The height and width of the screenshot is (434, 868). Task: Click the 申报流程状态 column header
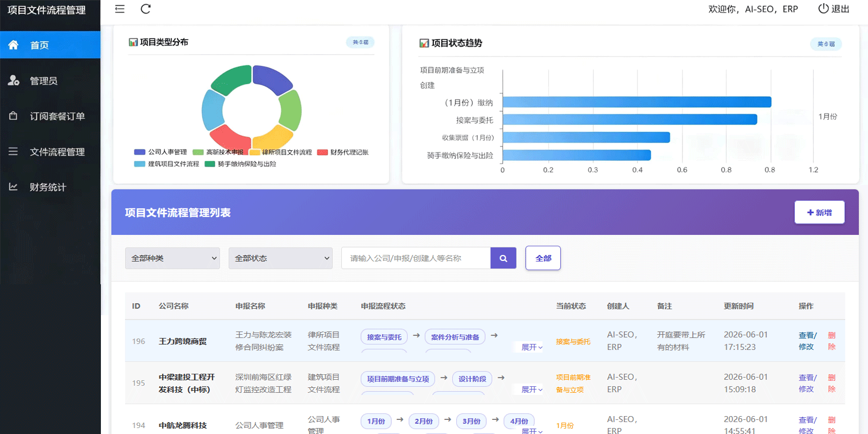click(383, 306)
